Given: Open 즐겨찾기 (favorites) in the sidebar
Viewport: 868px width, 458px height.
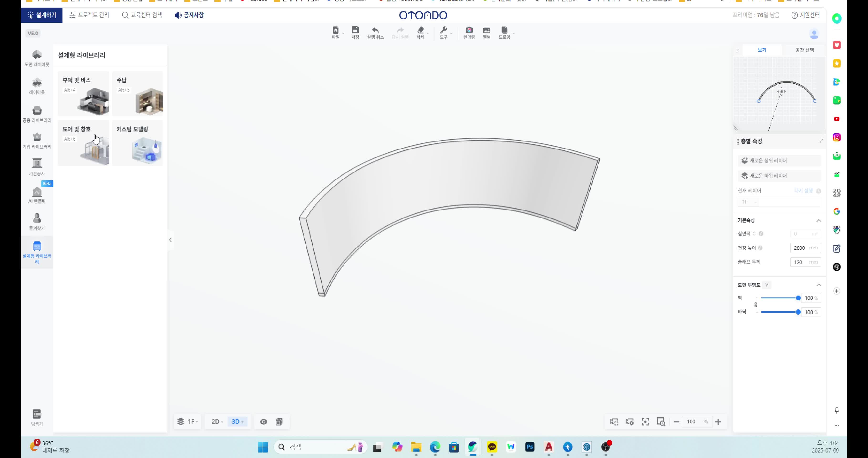Looking at the screenshot, I should coord(37,221).
